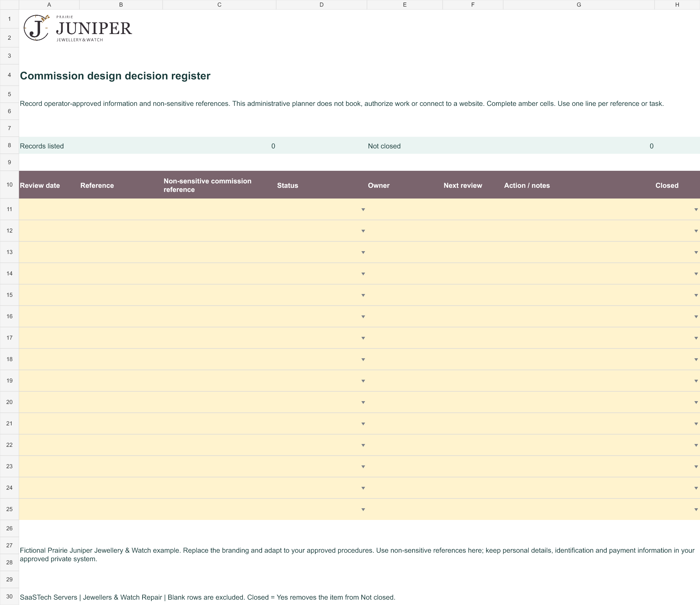
Task: Open the Status dropdown in row 19
Action: [363, 381]
